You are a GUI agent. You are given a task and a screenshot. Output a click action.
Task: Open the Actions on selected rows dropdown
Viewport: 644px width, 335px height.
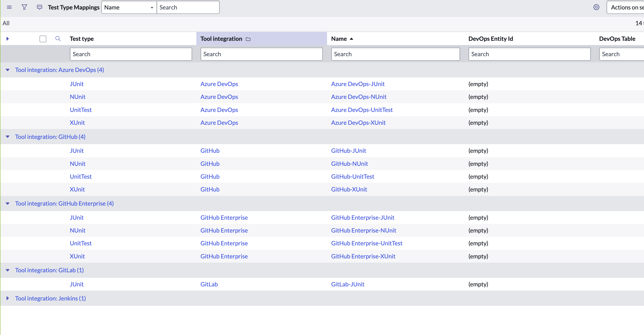pos(625,7)
